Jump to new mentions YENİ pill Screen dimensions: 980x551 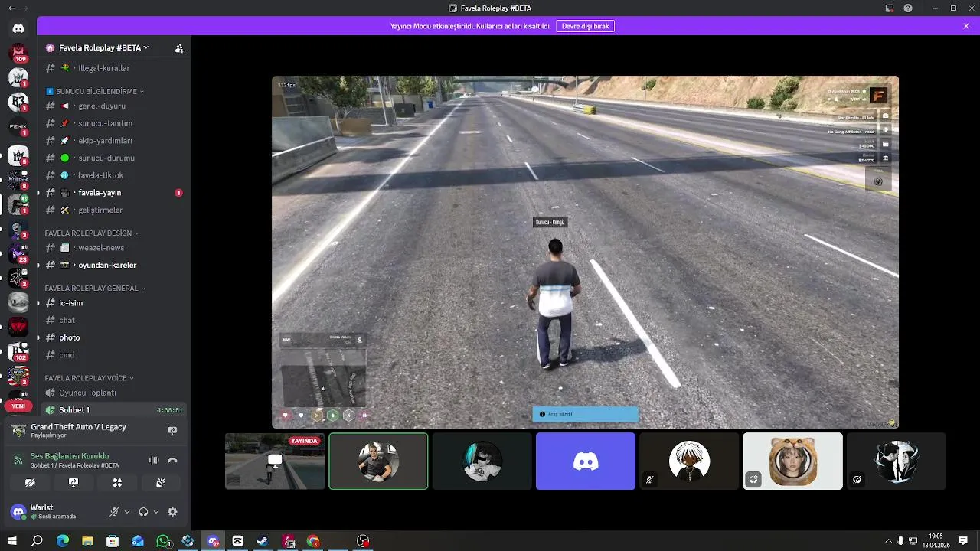click(x=18, y=406)
